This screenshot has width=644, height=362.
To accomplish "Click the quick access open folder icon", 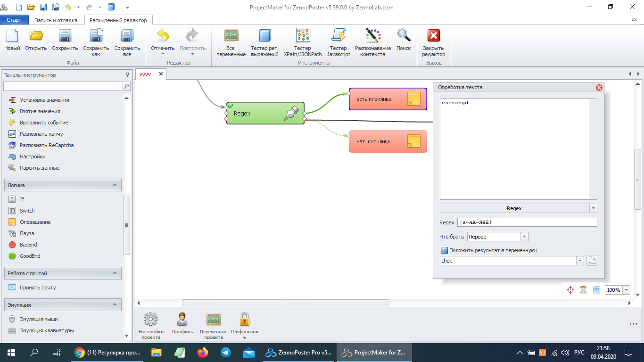I will (31, 7).
